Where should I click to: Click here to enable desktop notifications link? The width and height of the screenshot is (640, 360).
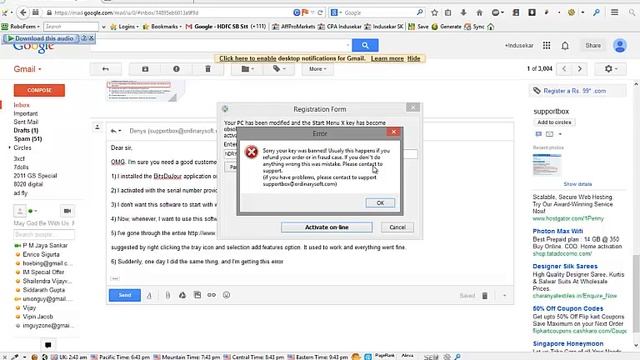[x=248, y=58]
